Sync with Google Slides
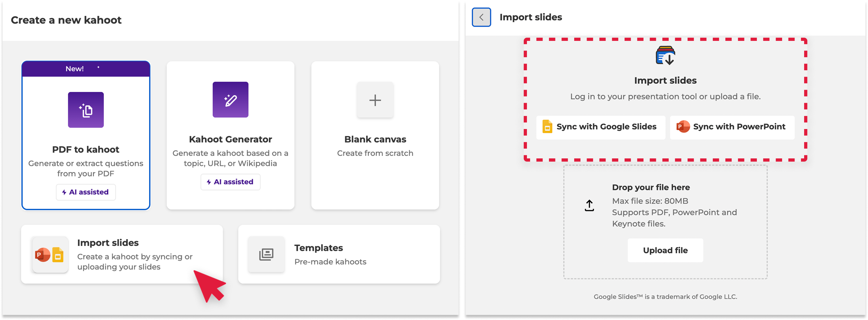Image resolution: width=868 pixels, height=320 pixels. pos(600,127)
